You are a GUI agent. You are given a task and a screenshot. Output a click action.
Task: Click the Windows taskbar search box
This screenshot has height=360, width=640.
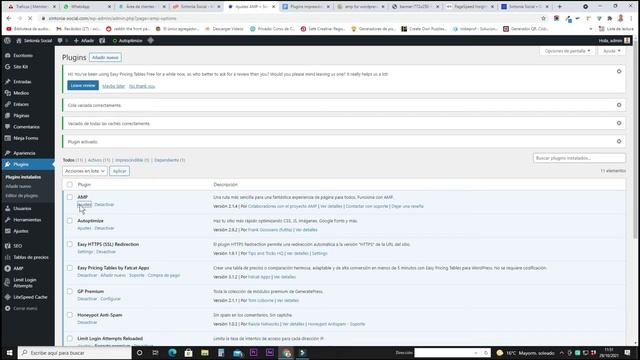pos(75,353)
